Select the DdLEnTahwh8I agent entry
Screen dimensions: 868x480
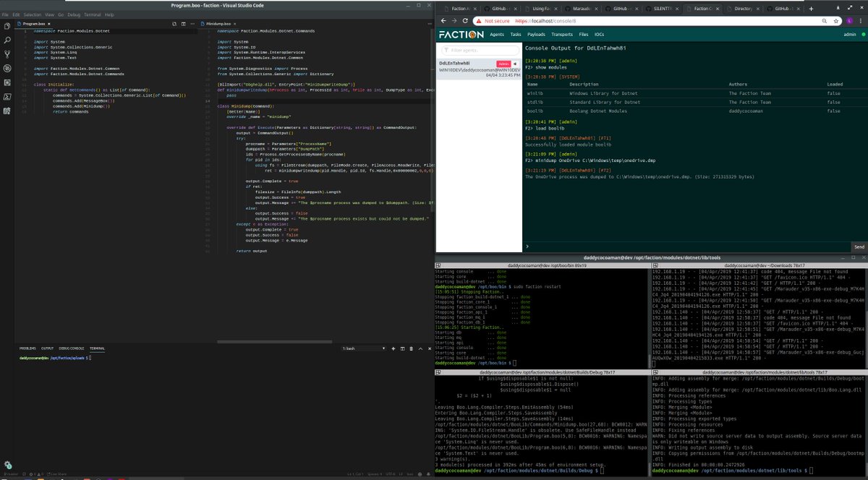[478, 69]
